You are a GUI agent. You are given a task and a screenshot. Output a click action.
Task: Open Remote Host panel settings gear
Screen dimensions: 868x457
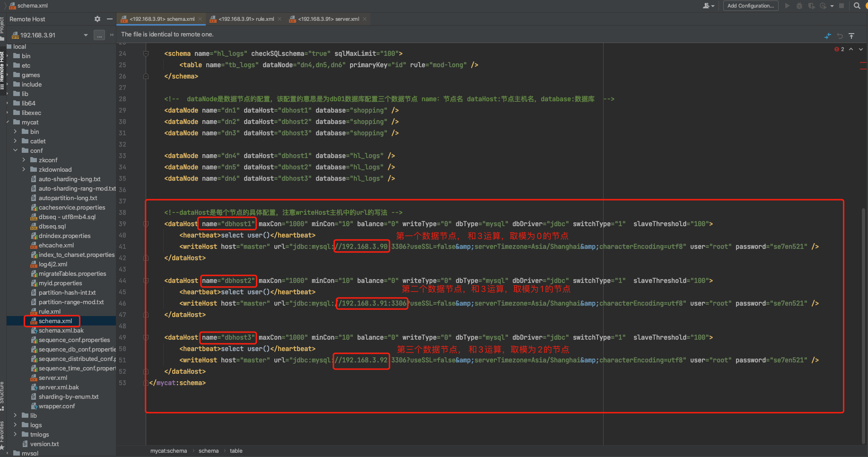click(x=97, y=19)
